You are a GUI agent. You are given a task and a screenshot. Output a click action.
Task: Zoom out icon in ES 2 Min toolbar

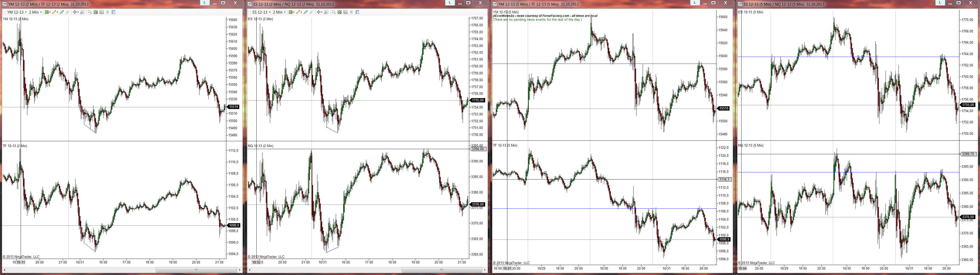312,12
